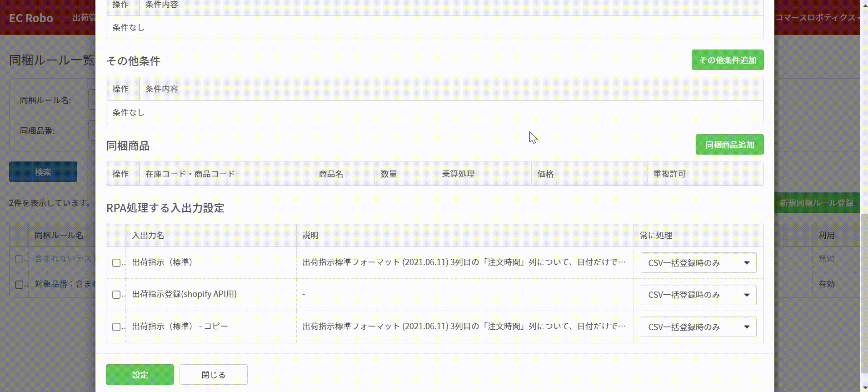Click the 有効 status in background table
The width and height of the screenshot is (868, 392).
tap(827, 284)
